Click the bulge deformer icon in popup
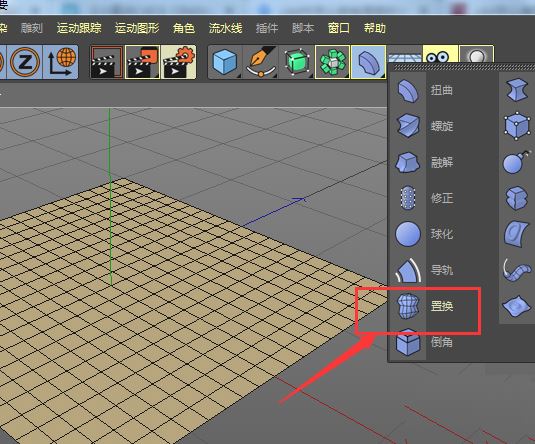The image size is (535, 444). [x=517, y=90]
